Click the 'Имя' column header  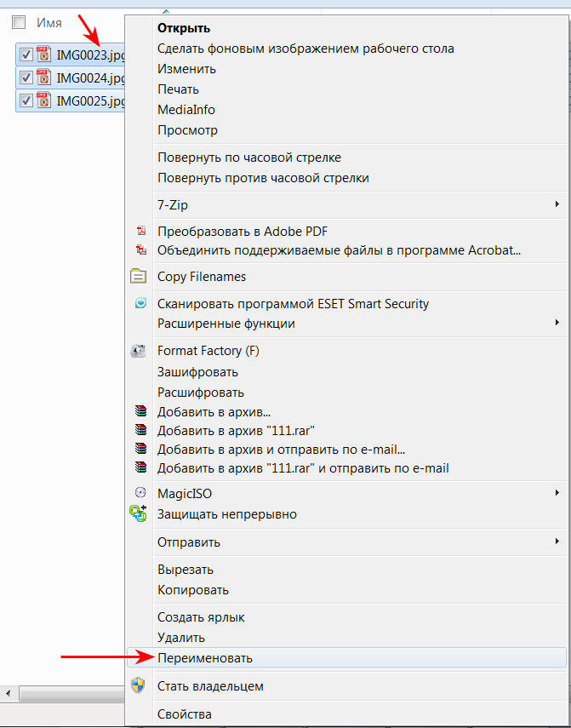click(49, 23)
